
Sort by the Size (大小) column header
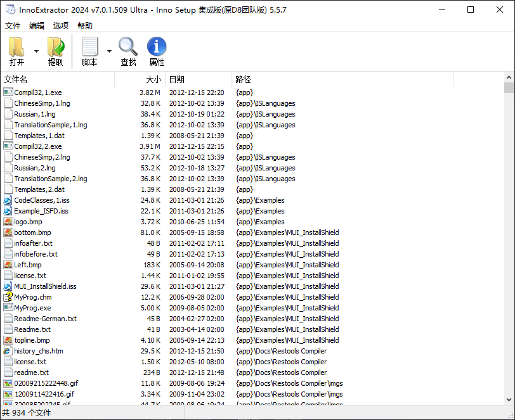[x=153, y=79]
